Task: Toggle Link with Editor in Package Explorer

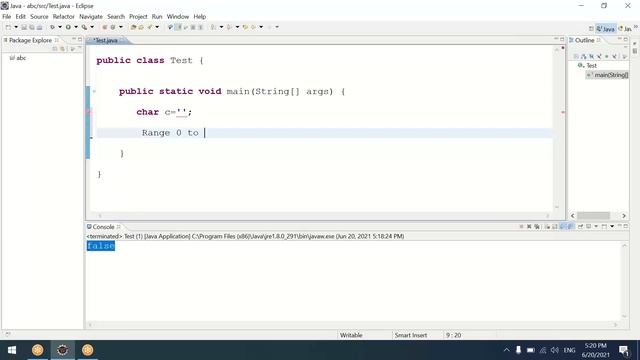Action: [x=62, y=49]
